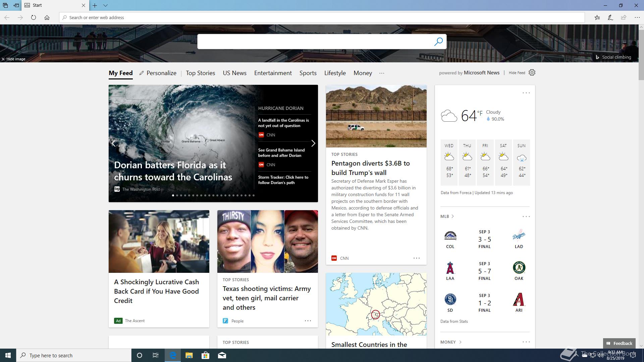Open the border wall photo thumbnail

point(376,116)
